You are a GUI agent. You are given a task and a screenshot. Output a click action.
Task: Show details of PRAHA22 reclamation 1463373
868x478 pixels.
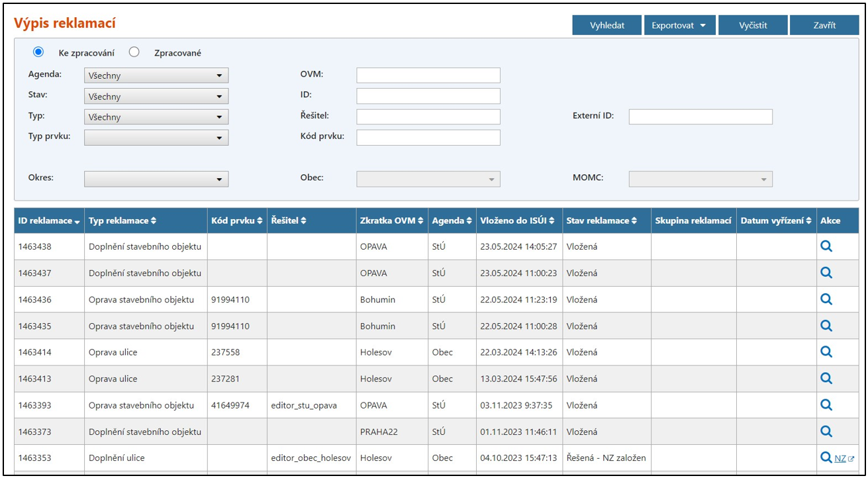(826, 431)
